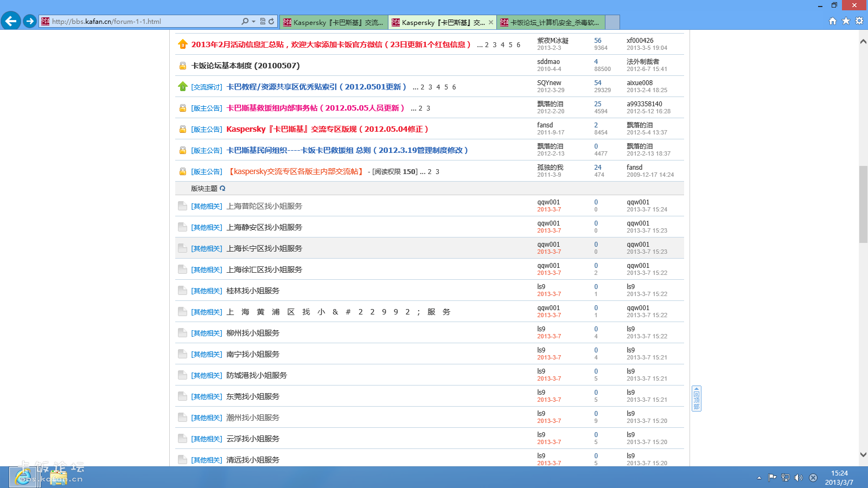868x488 pixels.
Task: Click the orange pin icon of 2013年2月活动 thread
Action: pos(183,44)
